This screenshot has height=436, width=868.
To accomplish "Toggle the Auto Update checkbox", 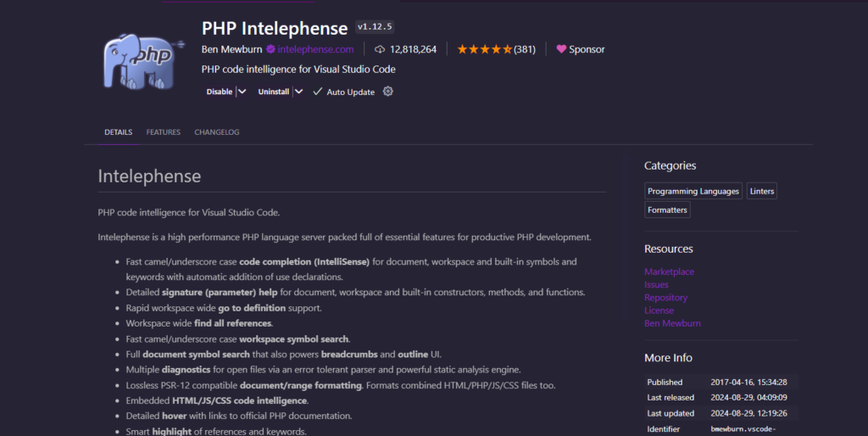I will (x=318, y=92).
